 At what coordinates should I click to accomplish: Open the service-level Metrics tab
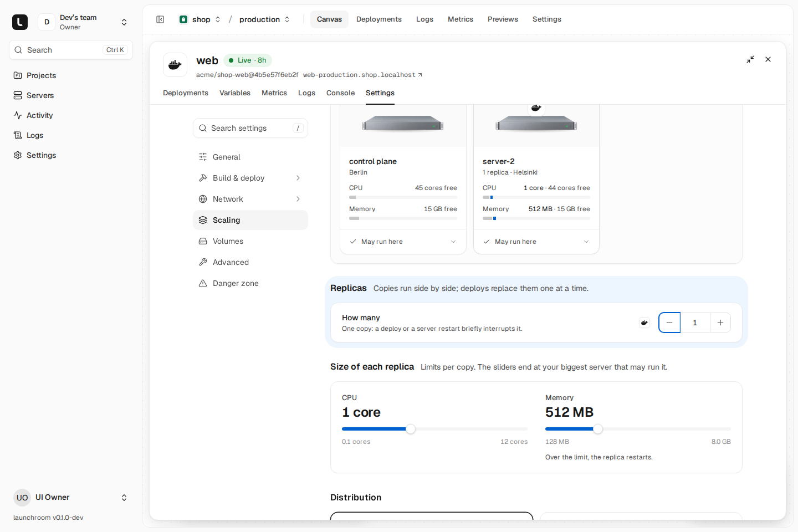pyautogui.click(x=274, y=93)
